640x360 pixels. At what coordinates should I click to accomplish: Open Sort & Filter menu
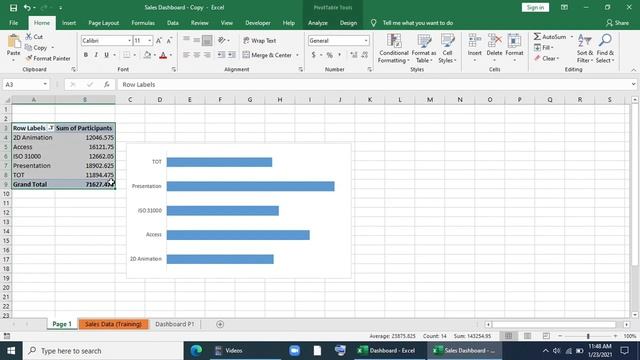pyautogui.click(x=584, y=49)
